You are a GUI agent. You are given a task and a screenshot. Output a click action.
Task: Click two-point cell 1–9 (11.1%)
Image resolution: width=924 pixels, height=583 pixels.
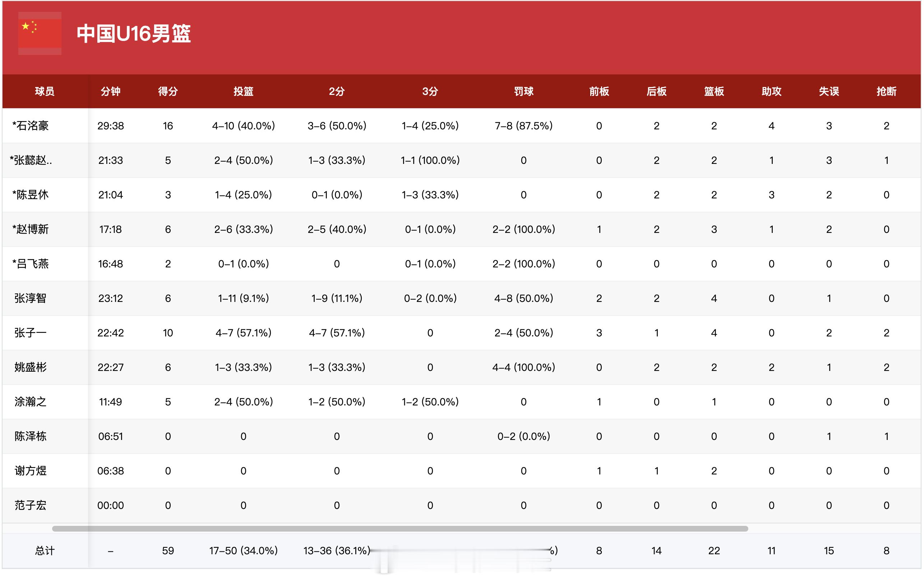337,298
